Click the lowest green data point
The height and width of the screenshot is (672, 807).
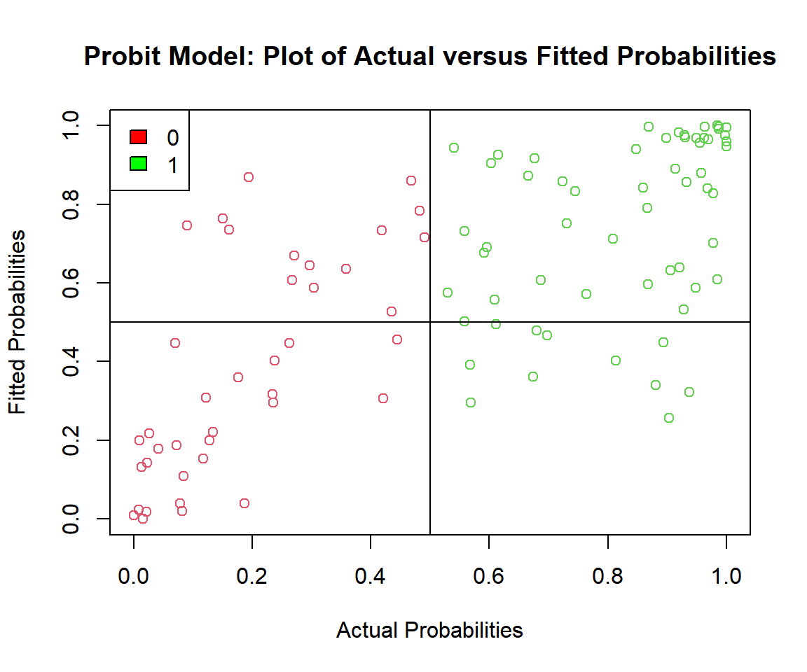point(669,418)
